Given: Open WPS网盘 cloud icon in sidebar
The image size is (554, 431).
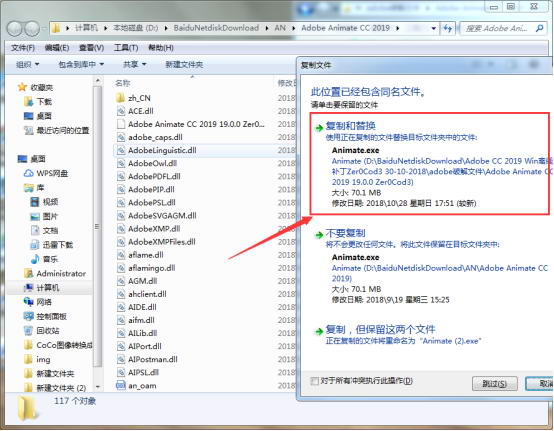Looking at the screenshot, I should tap(29, 173).
